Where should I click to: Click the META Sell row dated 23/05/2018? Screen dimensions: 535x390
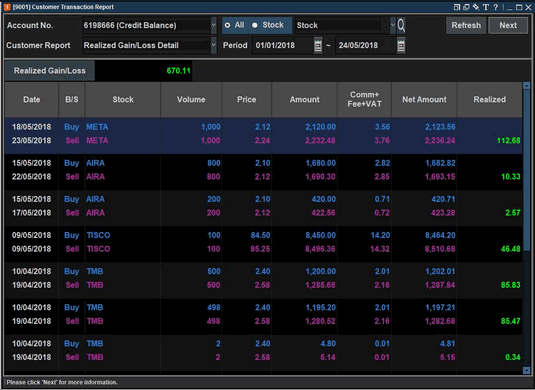point(263,141)
